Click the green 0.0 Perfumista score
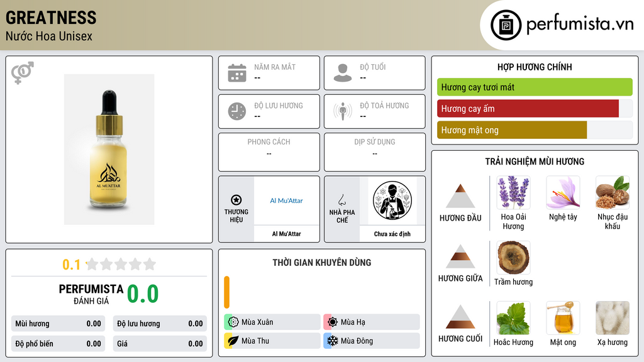This screenshot has height=362, width=644. (143, 294)
